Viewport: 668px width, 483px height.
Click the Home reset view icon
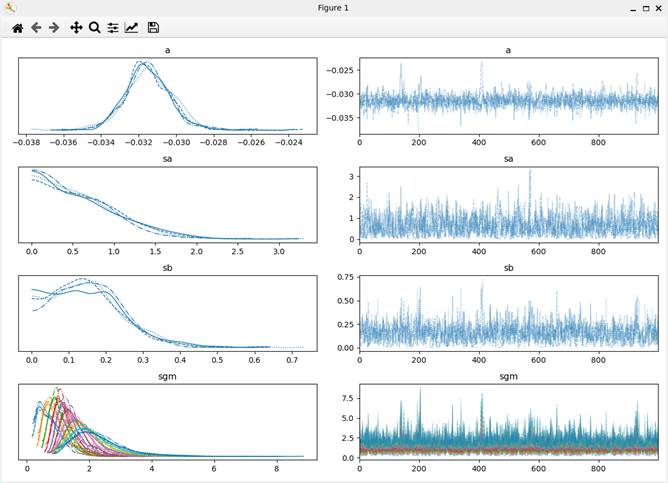pyautogui.click(x=17, y=28)
